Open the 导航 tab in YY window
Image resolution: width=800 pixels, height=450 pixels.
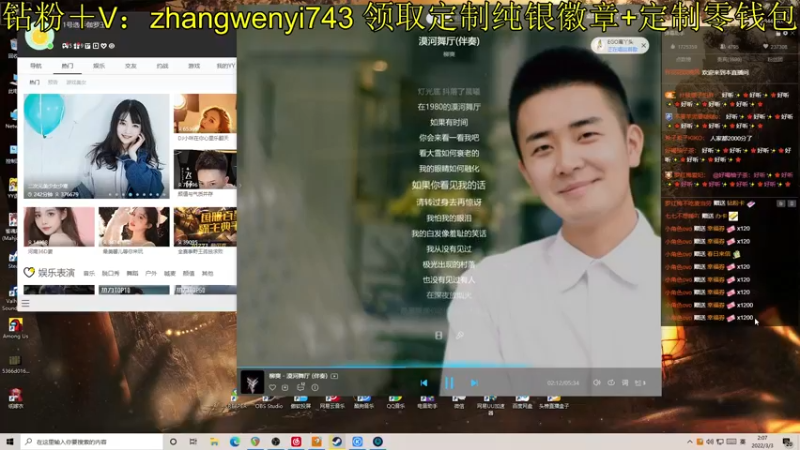(x=36, y=66)
